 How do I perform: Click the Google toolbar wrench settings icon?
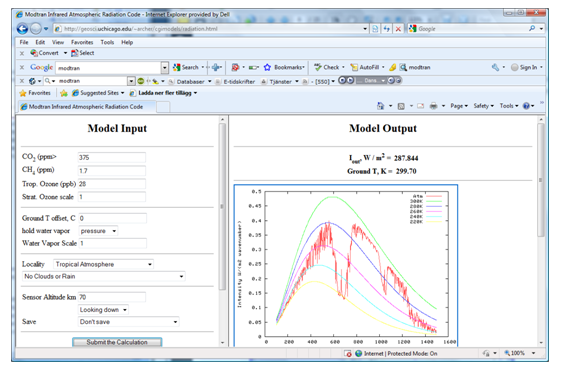tap(495, 67)
